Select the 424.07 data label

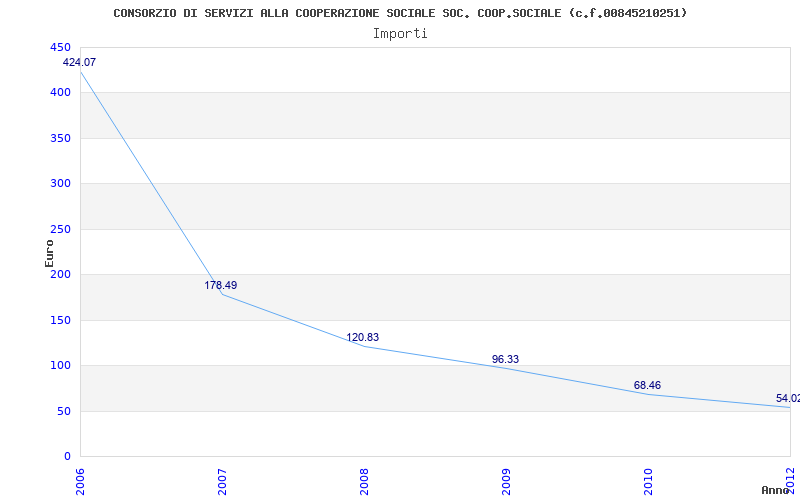coord(79,63)
